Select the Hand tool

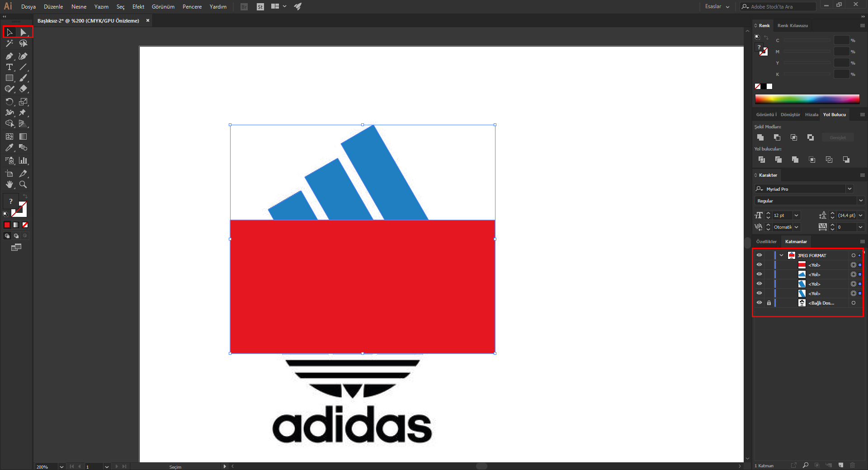pos(9,184)
